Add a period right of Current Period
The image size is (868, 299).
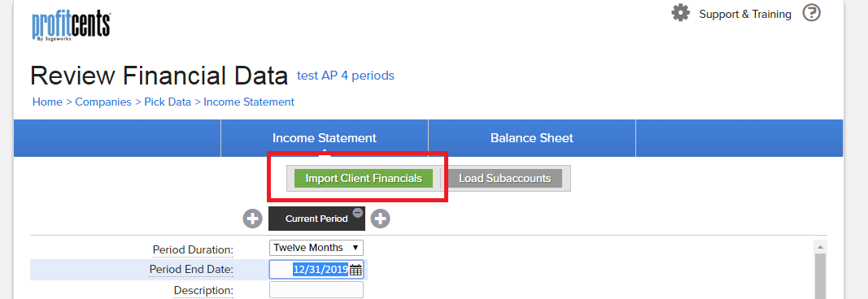click(x=380, y=219)
